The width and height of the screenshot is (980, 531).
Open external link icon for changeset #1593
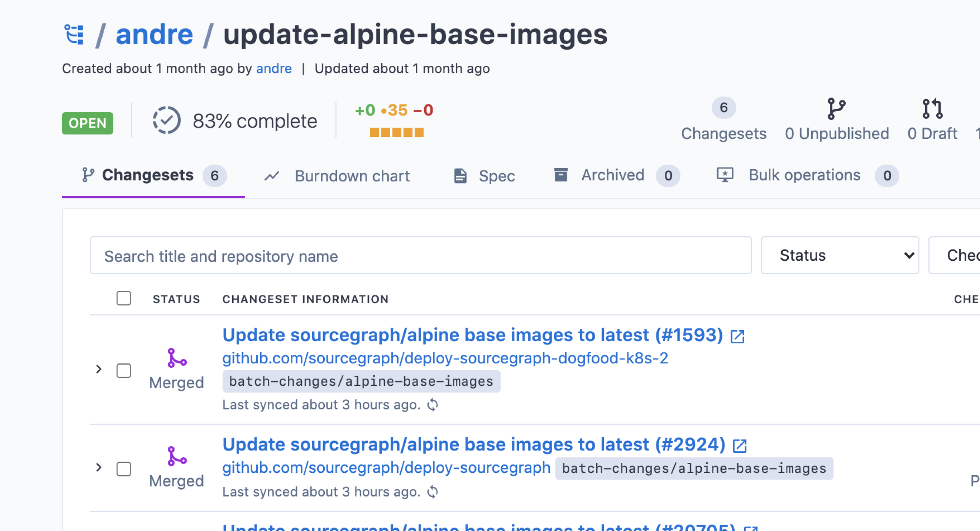coord(737,336)
